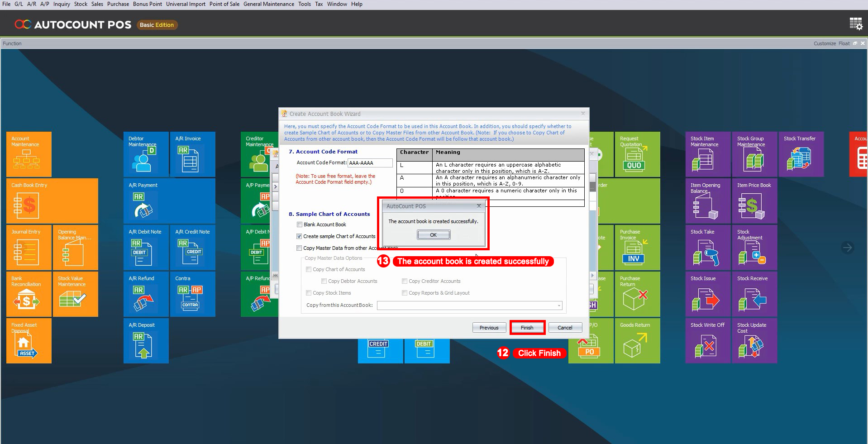The width and height of the screenshot is (868, 444).
Task: Open Stock Update Cost tile
Action: click(x=755, y=341)
